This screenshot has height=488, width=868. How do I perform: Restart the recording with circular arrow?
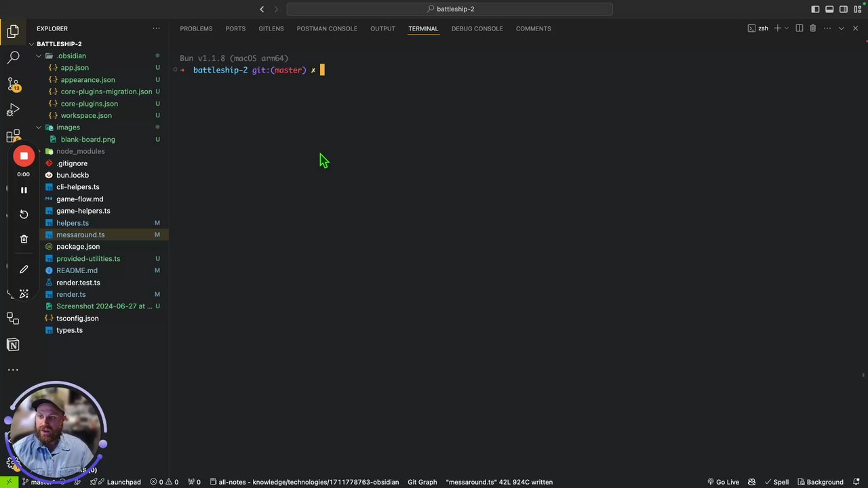pyautogui.click(x=24, y=214)
